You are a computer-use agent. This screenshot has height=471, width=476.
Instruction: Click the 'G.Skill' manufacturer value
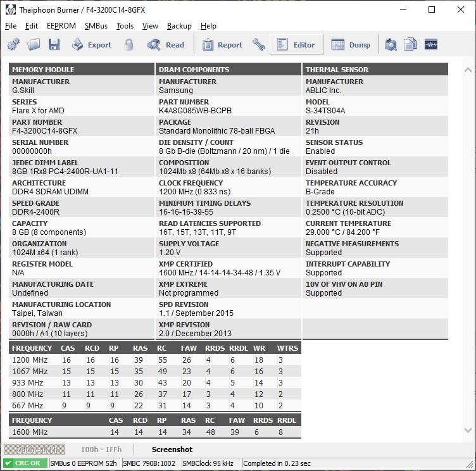point(23,90)
